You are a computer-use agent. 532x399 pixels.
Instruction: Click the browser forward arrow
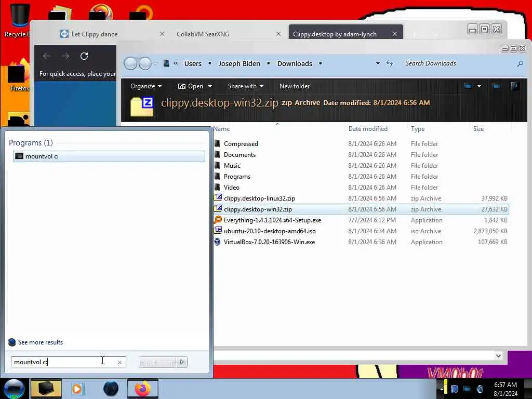point(65,56)
